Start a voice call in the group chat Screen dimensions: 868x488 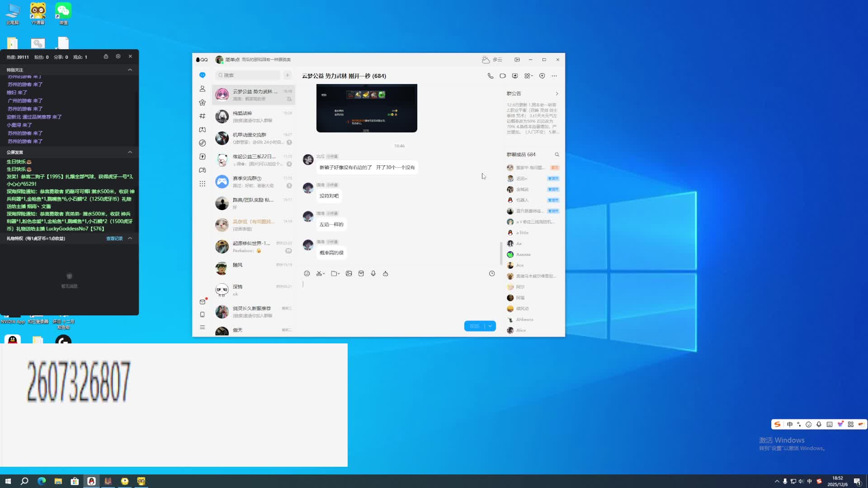pyautogui.click(x=490, y=76)
